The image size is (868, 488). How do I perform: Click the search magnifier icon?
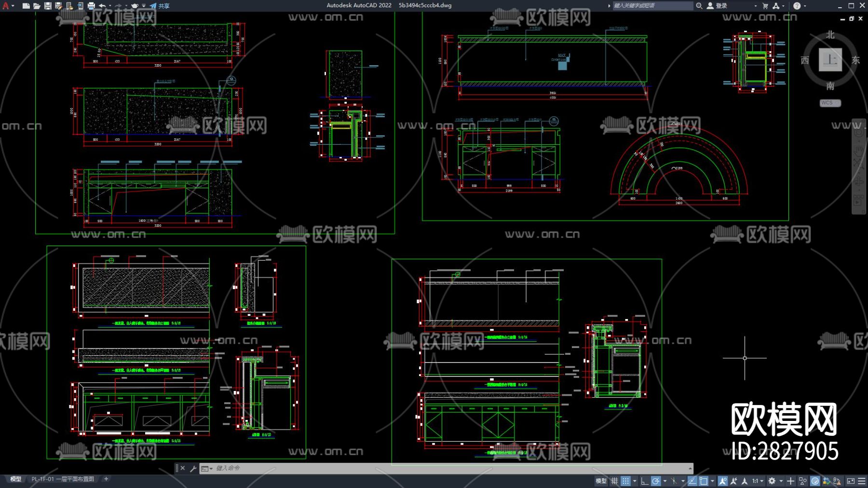(x=699, y=6)
